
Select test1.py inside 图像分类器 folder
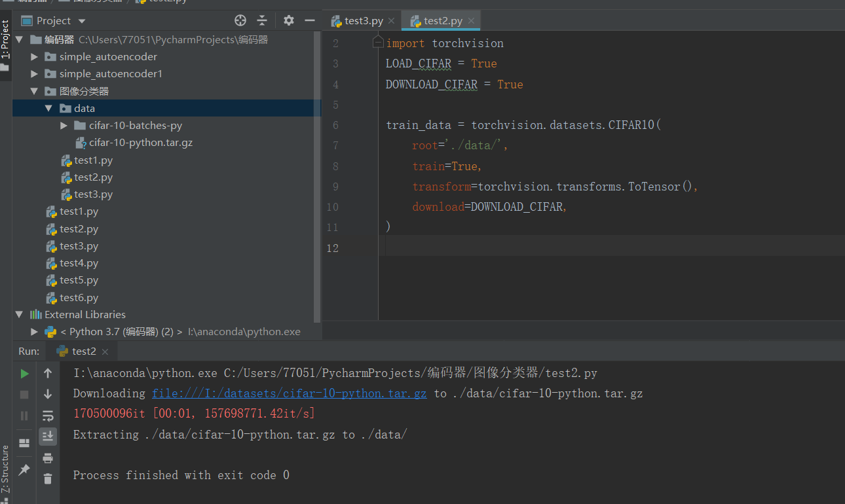click(x=93, y=160)
